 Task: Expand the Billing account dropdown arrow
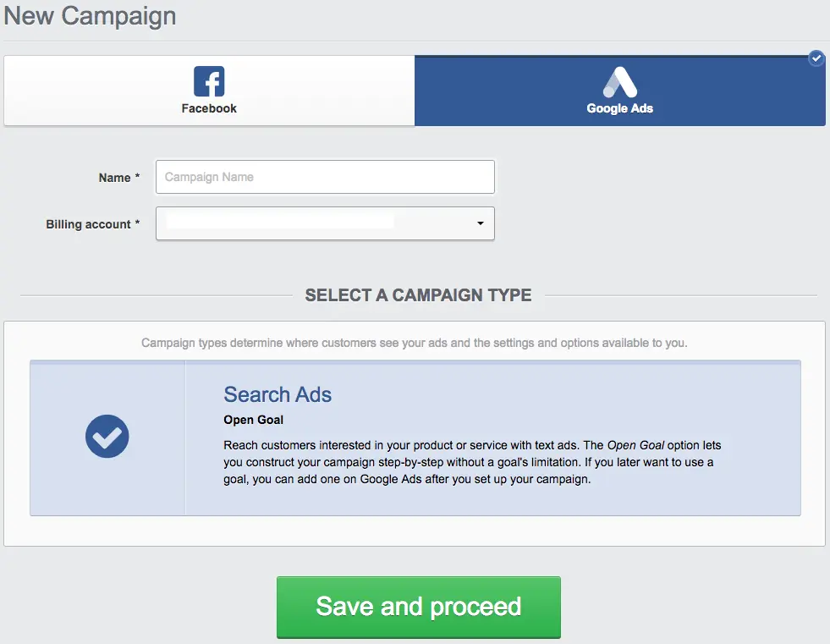coord(480,223)
